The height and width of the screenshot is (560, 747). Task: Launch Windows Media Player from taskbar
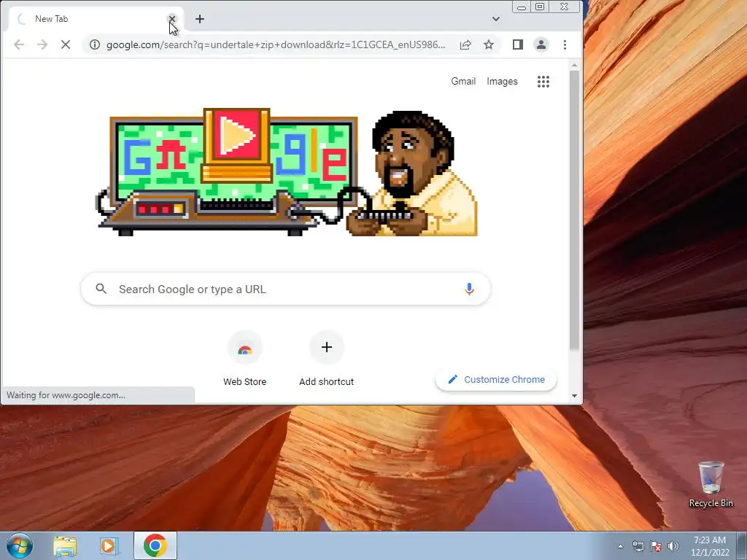coord(109,545)
